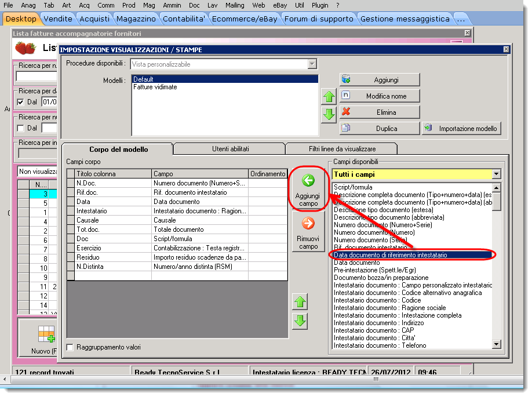532x397 pixels.
Task: Open the Procedure disponibili dropdown
Action: pos(312,64)
